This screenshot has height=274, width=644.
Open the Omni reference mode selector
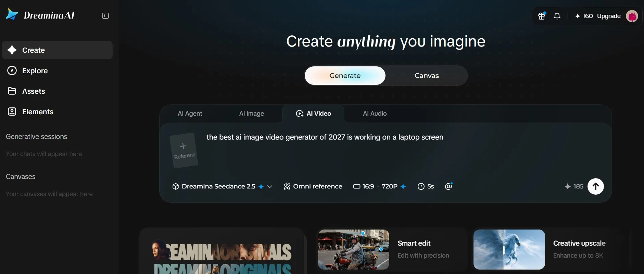(313, 186)
